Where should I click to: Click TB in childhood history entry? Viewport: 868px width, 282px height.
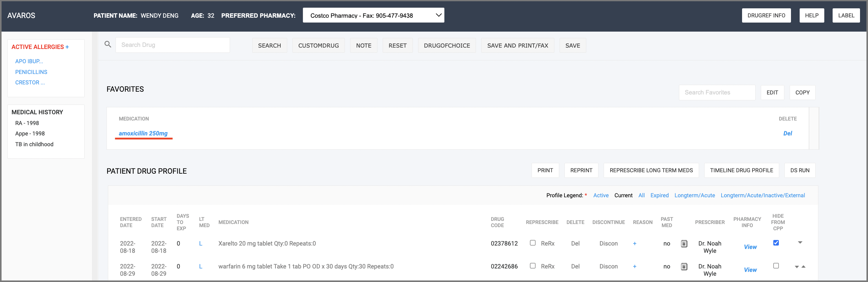[x=34, y=144]
